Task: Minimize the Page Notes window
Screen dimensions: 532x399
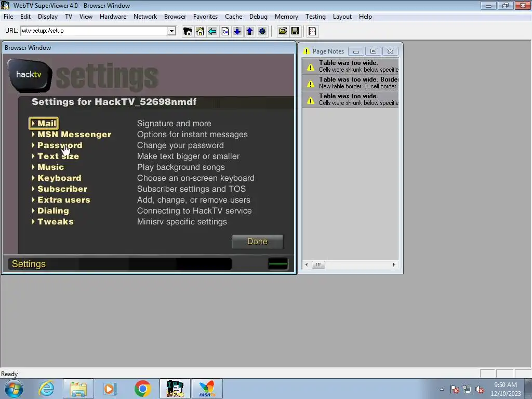Action: coord(356,51)
